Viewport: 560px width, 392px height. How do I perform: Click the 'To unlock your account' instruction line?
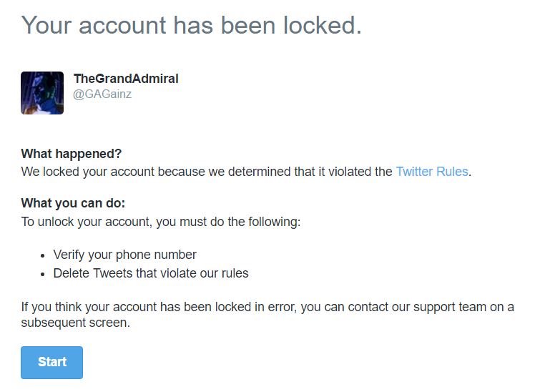[161, 222]
